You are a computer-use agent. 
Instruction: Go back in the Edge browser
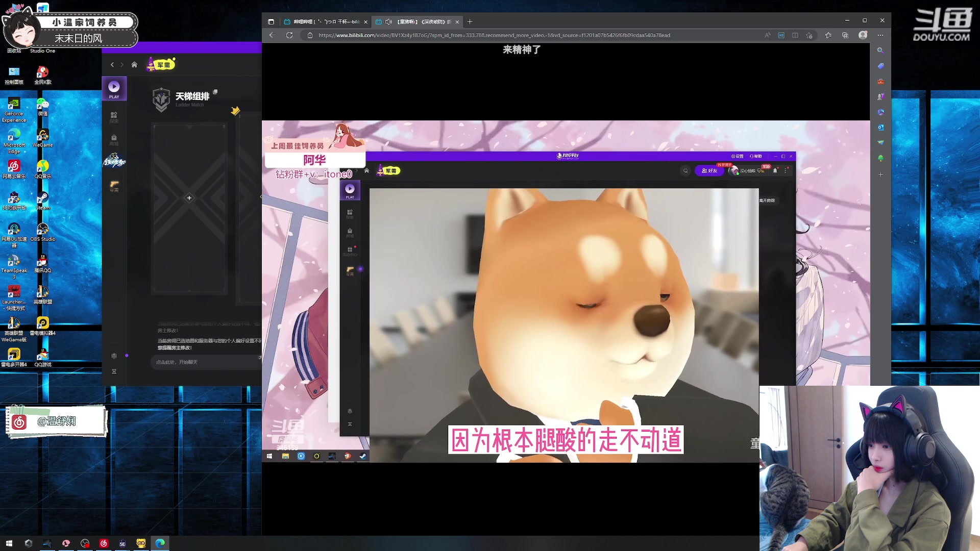click(272, 35)
